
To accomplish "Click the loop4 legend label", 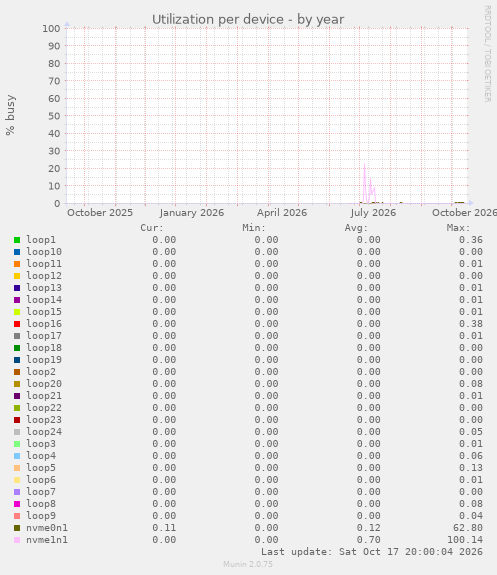I will click(41, 456).
